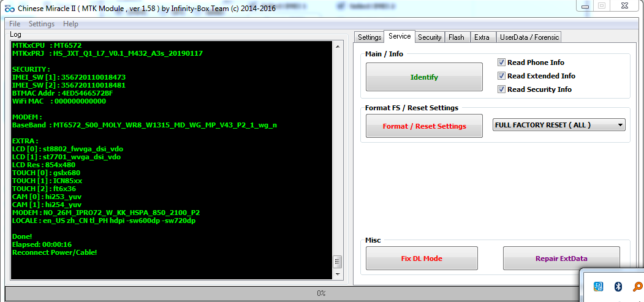Click the Chinese Miracle app title icon
Viewport: 644px width, 302px height.
(x=9, y=8)
